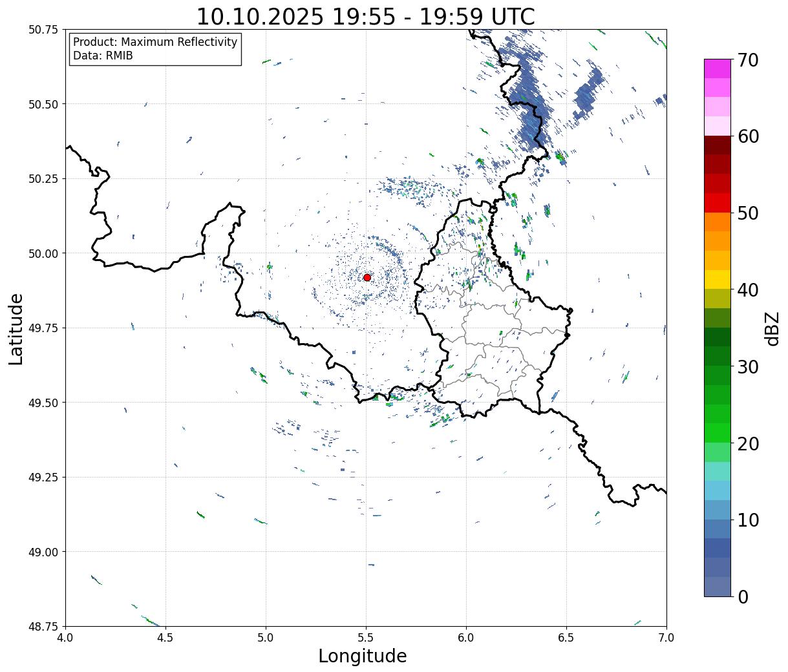This screenshot has height=672, width=788.
Task: Click the plot title '10.10.2025 19:55 - 19:59 UTC'
Action: click(365, 17)
